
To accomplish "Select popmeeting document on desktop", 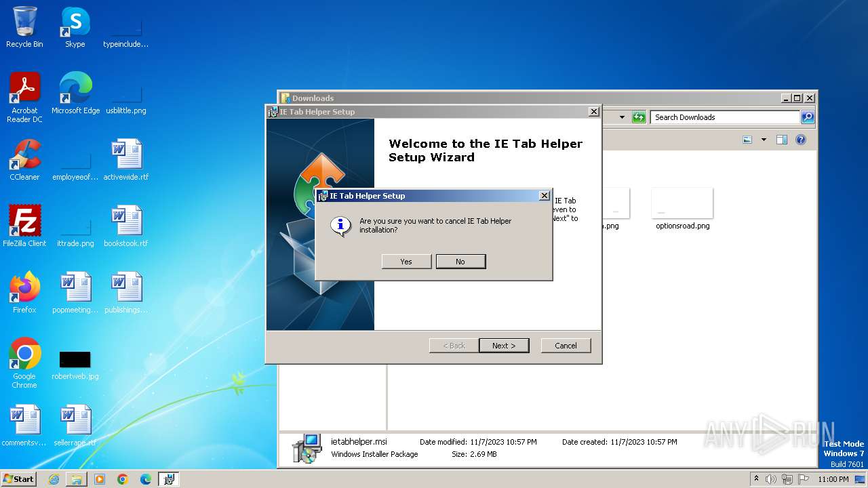I will (x=75, y=292).
